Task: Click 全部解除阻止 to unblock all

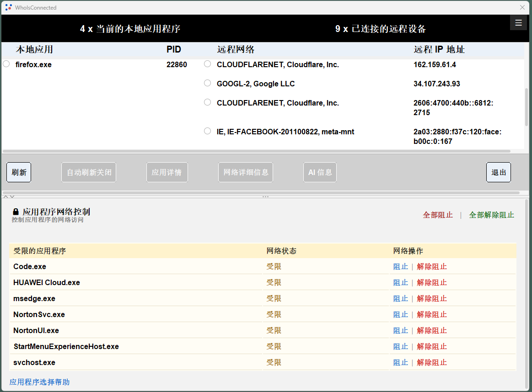Action: 491,215
